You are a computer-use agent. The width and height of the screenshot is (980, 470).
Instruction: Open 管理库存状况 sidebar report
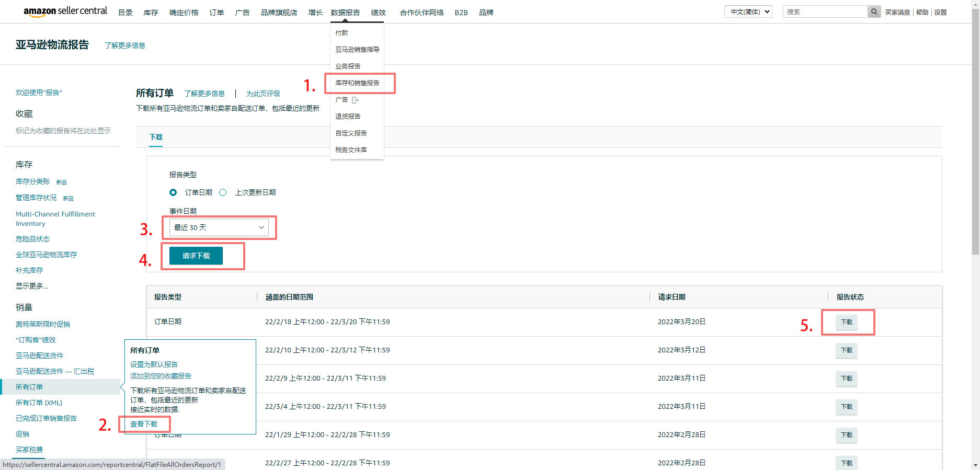(36, 198)
